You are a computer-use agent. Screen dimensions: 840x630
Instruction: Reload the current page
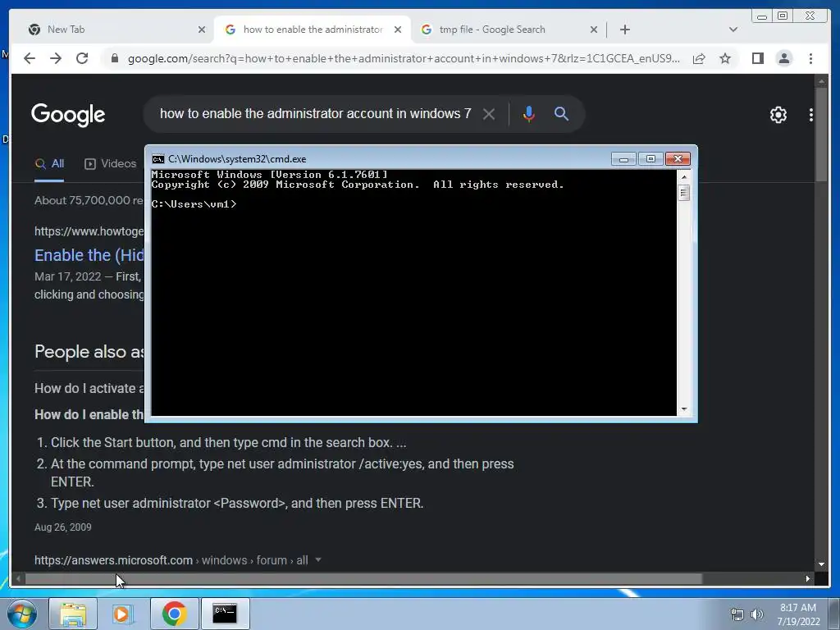[82, 58]
